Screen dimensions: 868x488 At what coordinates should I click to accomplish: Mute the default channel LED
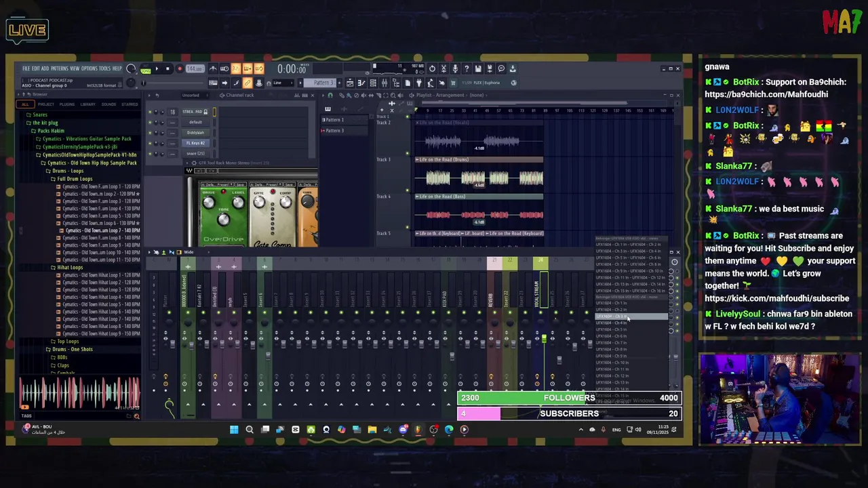[150, 122]
